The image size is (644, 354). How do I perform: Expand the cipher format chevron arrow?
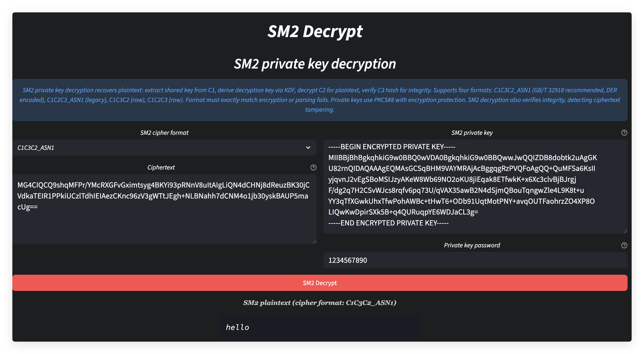(x=308, y=148)
